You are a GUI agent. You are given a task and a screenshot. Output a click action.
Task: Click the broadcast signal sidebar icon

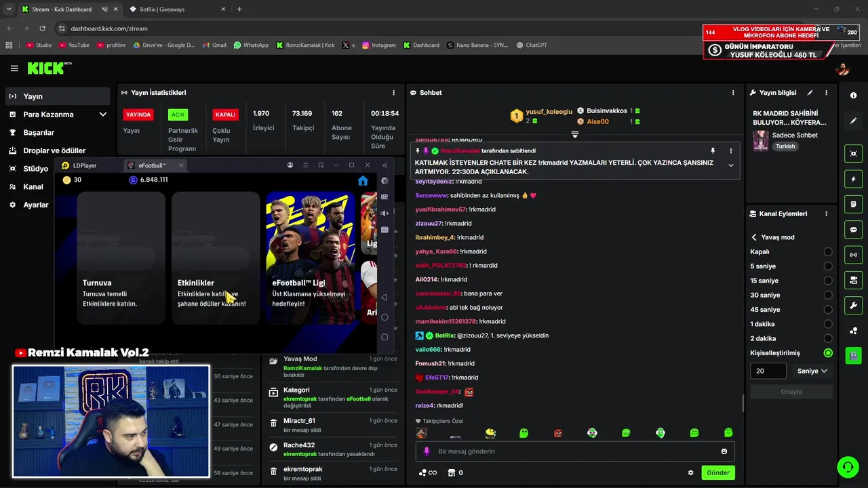tap(853, 255)
